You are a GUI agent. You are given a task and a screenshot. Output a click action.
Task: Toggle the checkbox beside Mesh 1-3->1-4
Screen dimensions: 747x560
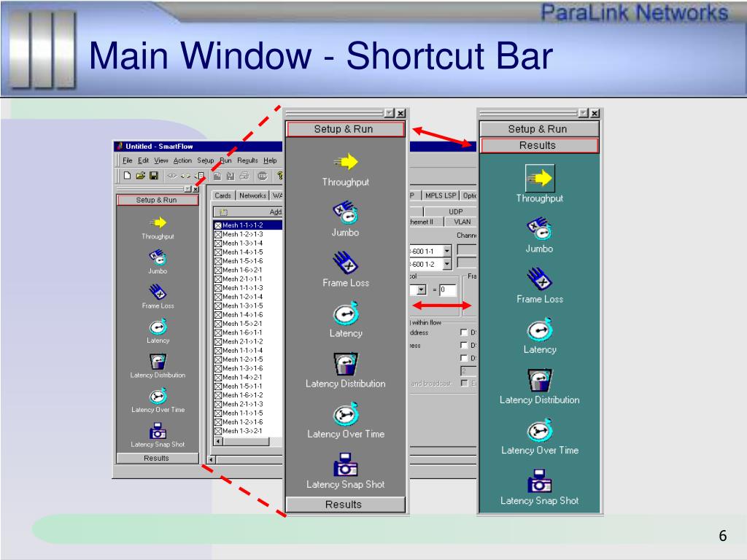pyautogui.click(x=217, y=244)
